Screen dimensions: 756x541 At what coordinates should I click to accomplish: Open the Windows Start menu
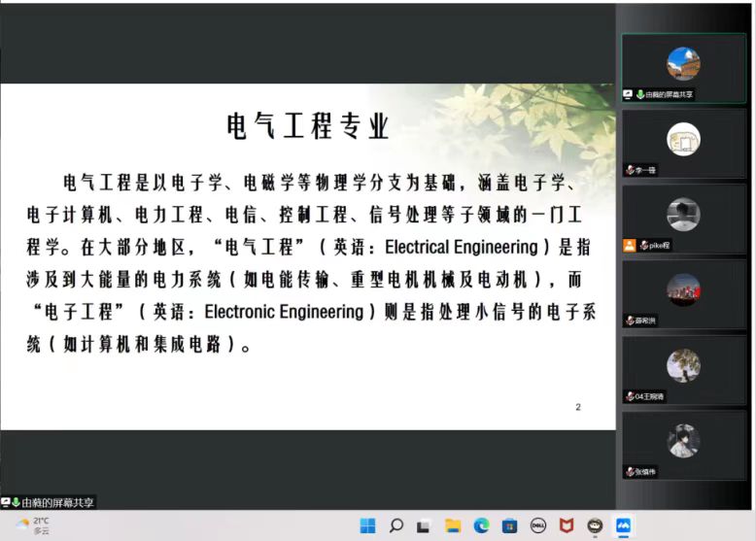[x=367, y=526]
